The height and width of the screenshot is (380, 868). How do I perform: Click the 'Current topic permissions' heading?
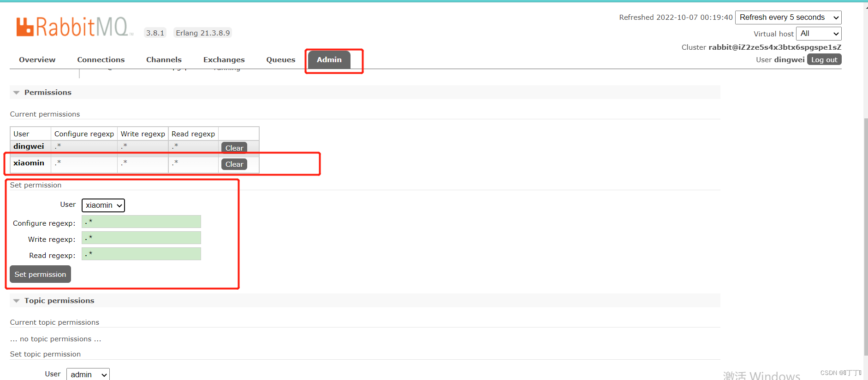click(54, 322)
